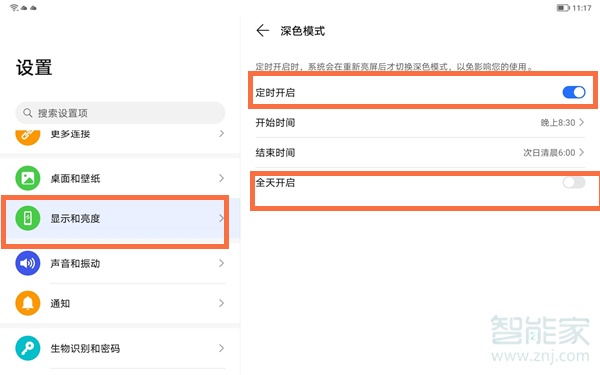Expand the 桌面和壁纸 chevron arrow
Screen dimensions: 600x375
pyautogui.click(x=221, y=178)
